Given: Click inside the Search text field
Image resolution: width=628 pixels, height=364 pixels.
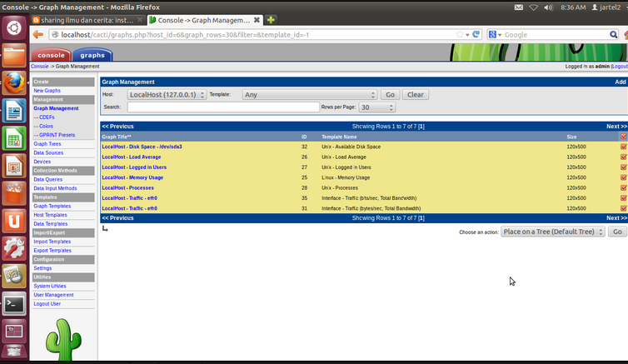Looking at the screenshot, I should [x=223, y=107].
